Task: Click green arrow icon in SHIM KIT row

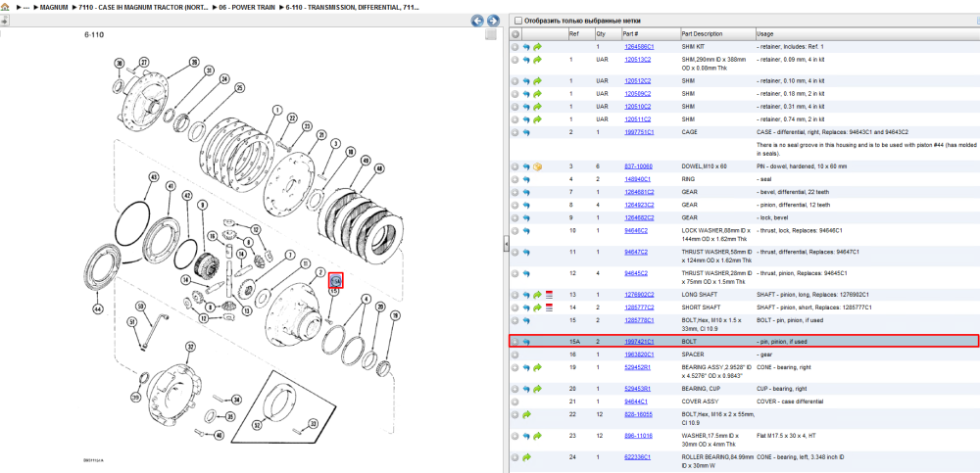Action: [537, 47]
